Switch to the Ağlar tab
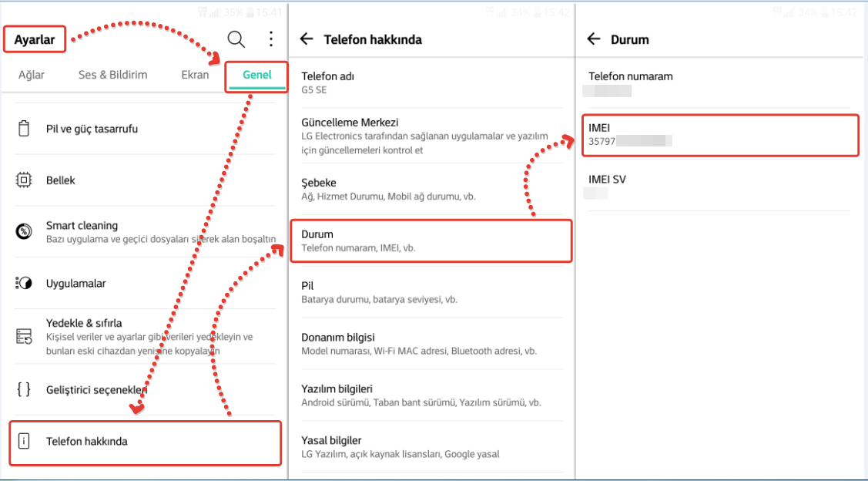The height and width of the screenshot is (481, 868). 32,75
